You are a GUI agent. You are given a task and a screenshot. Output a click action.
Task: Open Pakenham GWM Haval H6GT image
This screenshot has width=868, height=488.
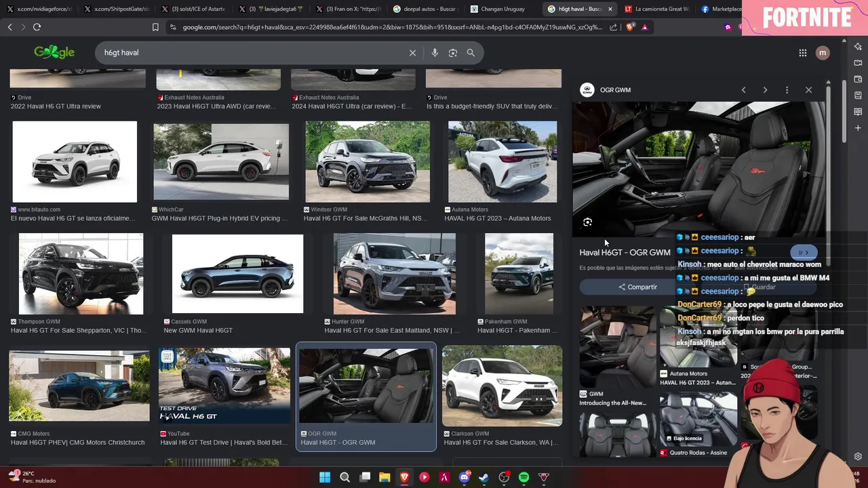pos(519,274)
